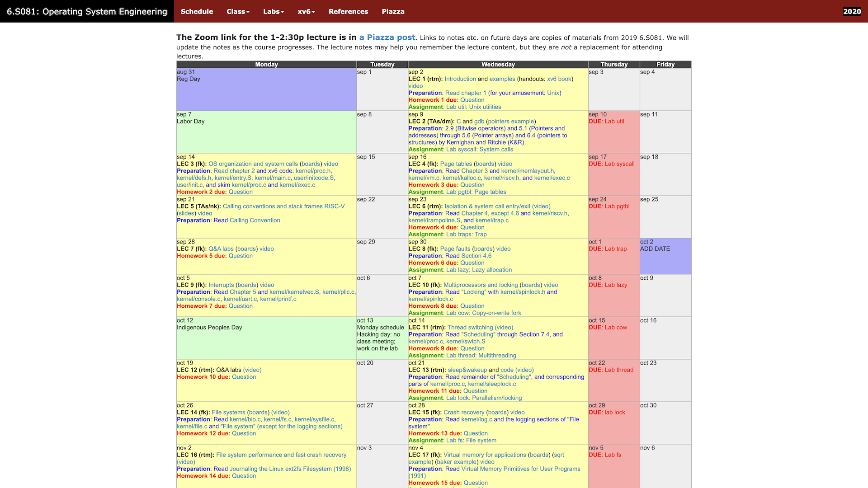
Task: Open Lab thread: Multithreading assignment
Action: (x=481, y=356)
